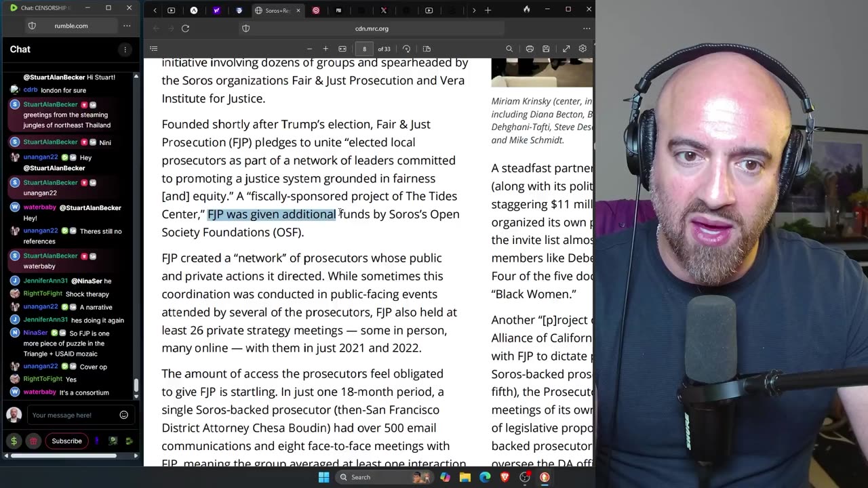This screenshot has width=868, height=488.
Task: Enter PDF fullscreen presentation mode
Action: coord(566,49)
